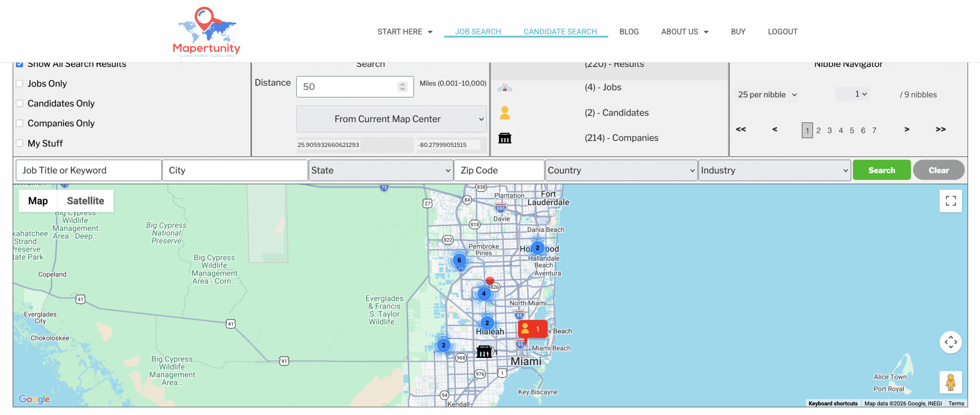Click the Jobs org-chart icon in results
Viewport: 980px width, 415px height.
tap(505, 88)
